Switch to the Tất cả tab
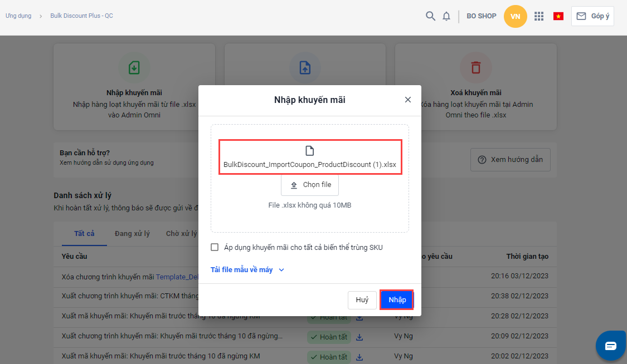This screenshot has height=364, width=627. point(84,234)
